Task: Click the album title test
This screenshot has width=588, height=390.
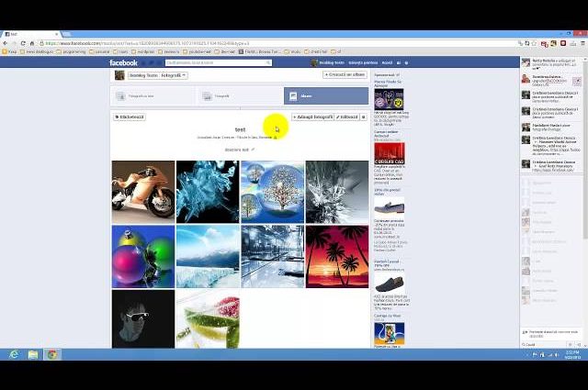Action: click(x=240, y=129)
